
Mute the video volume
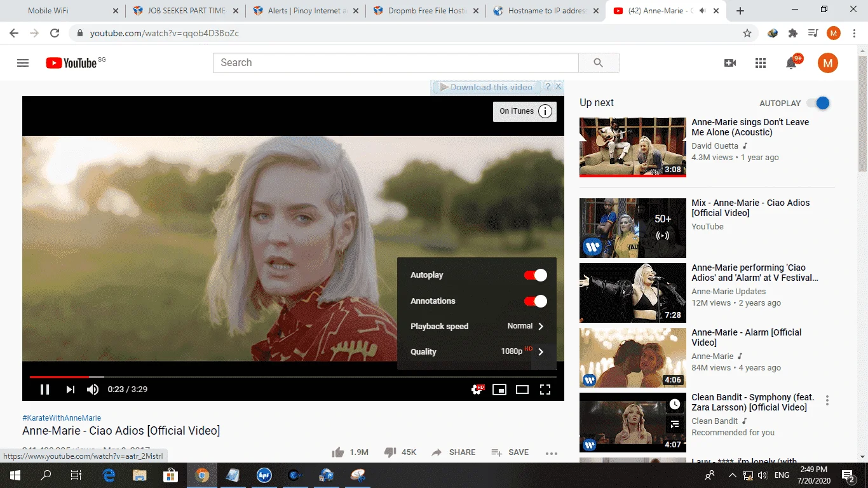coord(93,390)
